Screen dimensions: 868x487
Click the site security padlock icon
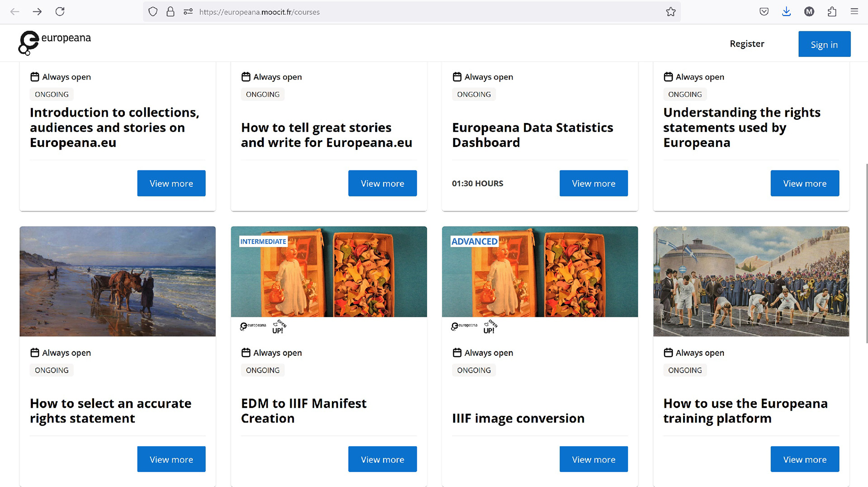[x=170, y=12]
